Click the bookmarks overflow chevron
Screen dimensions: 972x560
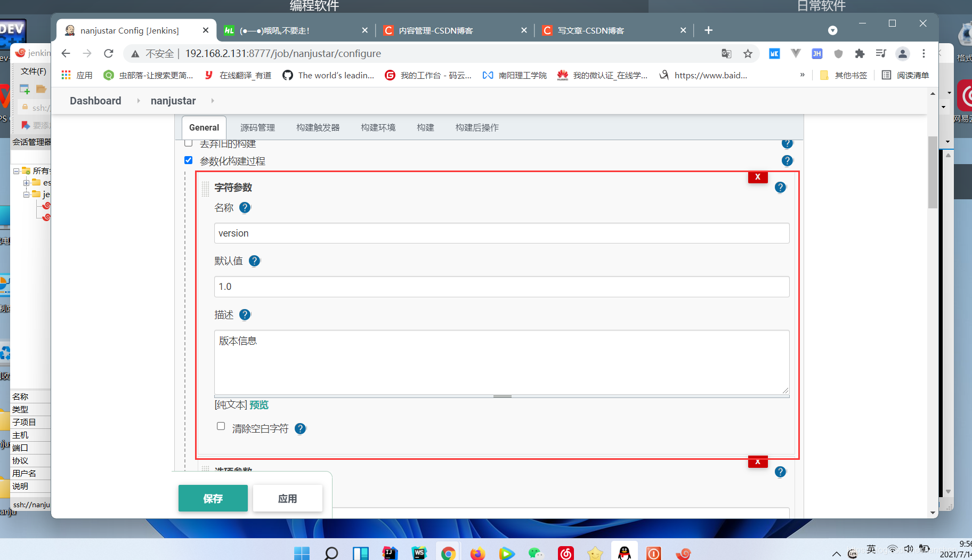tap(803, 75)
